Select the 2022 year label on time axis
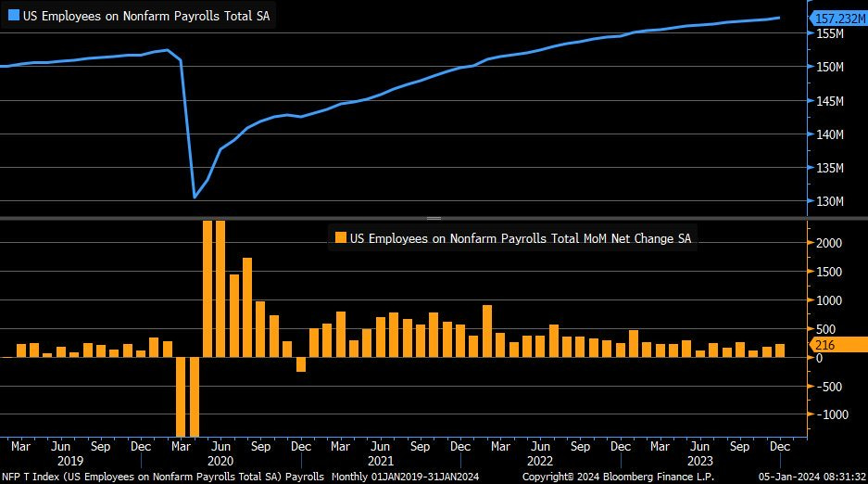This screenshot has height=484, width=868. pos(539,460)
